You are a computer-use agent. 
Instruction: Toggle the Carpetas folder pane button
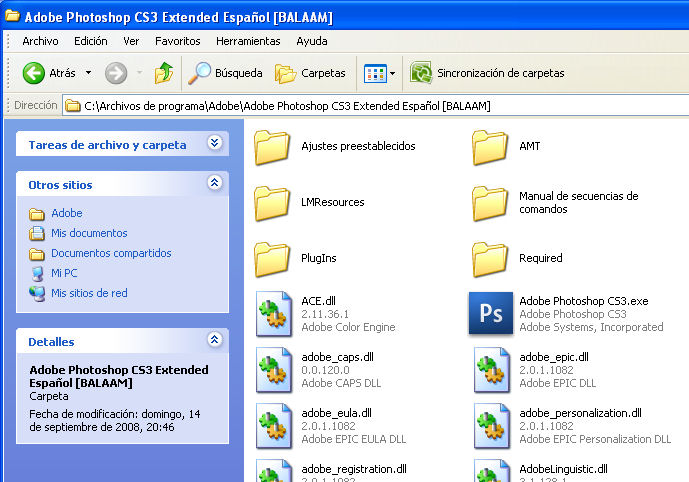(x=310, y=73)
